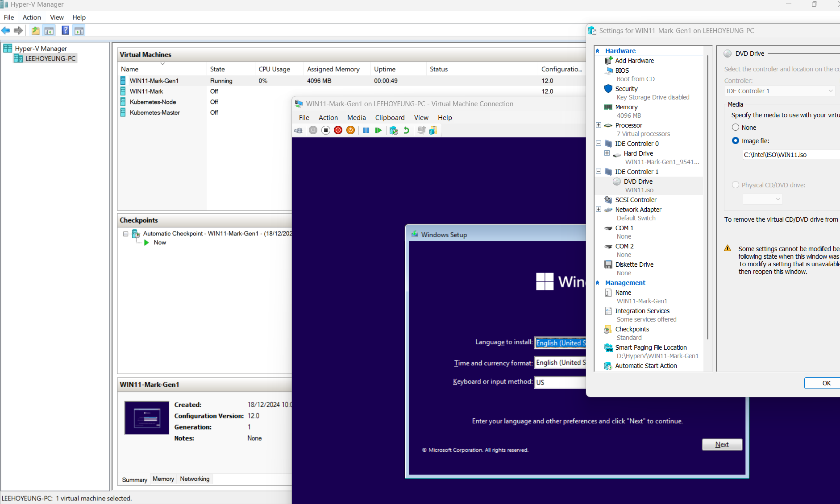Expand the Processor node
Viewport: 840px width, 504px height.
[x=599, y=125]
